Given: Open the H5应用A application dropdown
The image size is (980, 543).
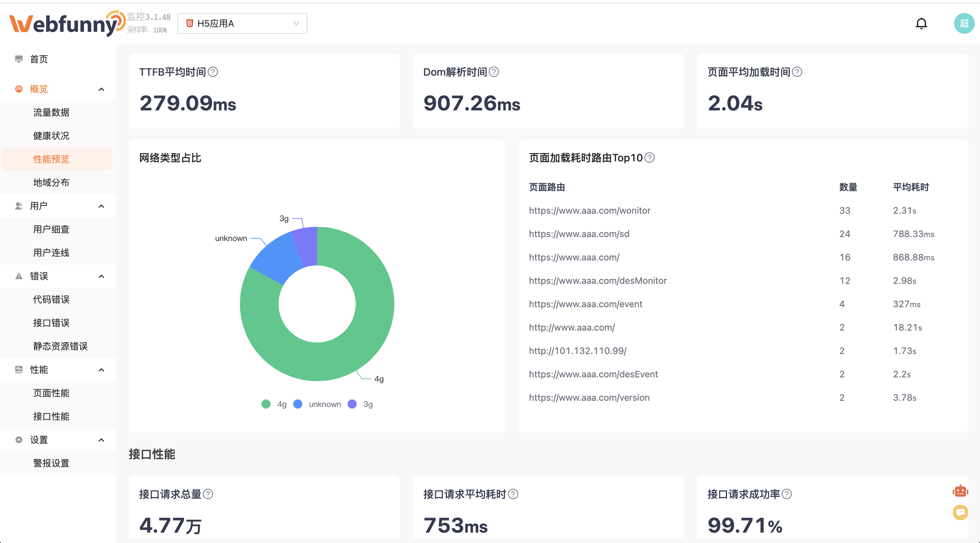Looking at the screenshot, I should point(242,24).
